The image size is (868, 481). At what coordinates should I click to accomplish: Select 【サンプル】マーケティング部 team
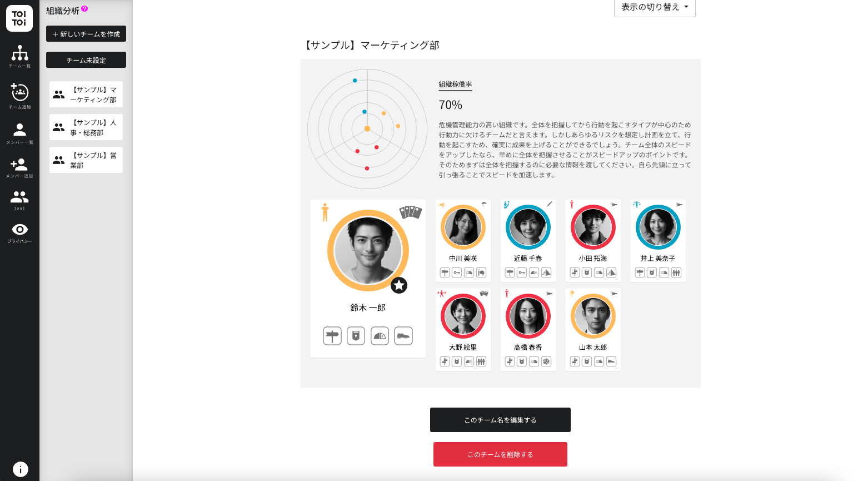pos(86,95)
